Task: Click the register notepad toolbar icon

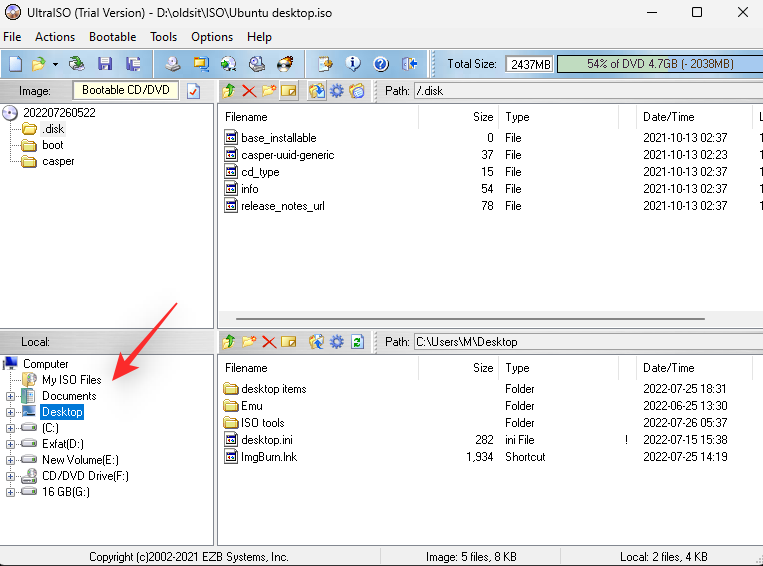Action: point(325,64)
